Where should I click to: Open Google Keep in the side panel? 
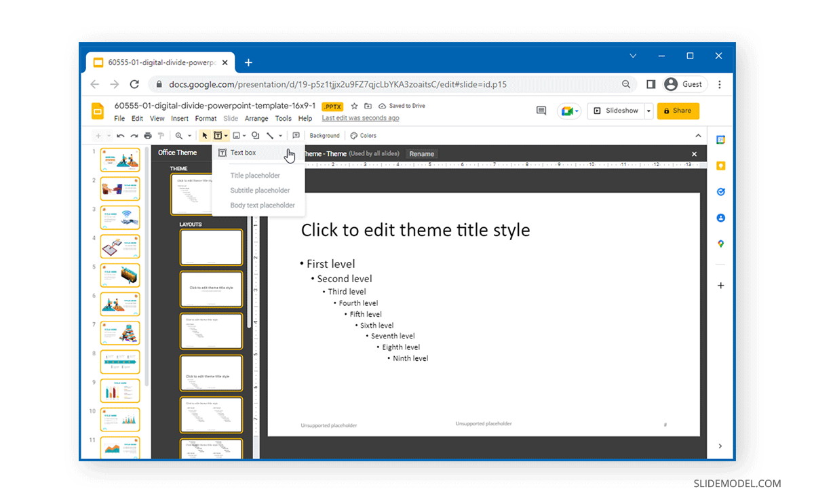[x=720, y=166]
